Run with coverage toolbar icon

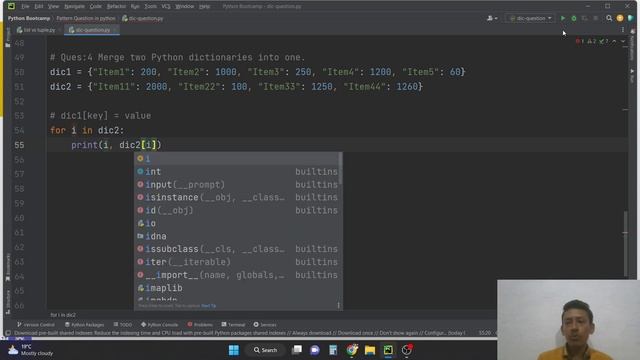tap(584, 18)
